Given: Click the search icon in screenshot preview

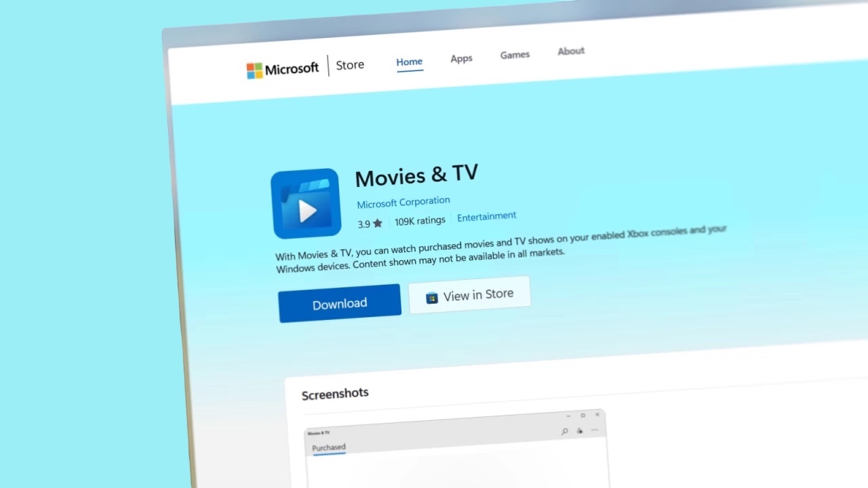Looking at the screenshot, I should (564, 432).
